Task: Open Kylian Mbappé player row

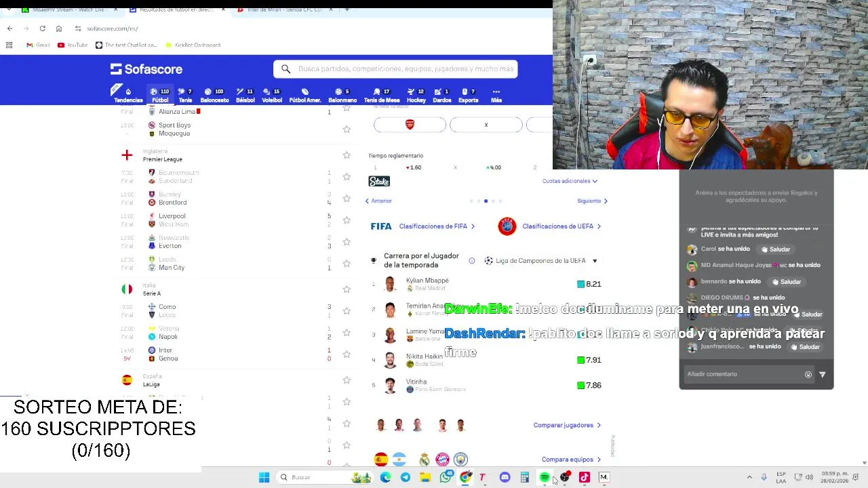Action: pyautogui.click(x=487, y=284)
